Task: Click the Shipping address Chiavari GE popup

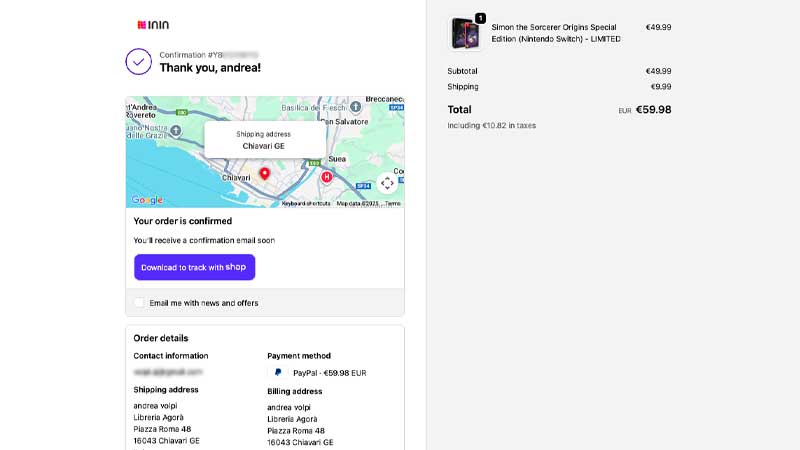Action: (264, 140)
